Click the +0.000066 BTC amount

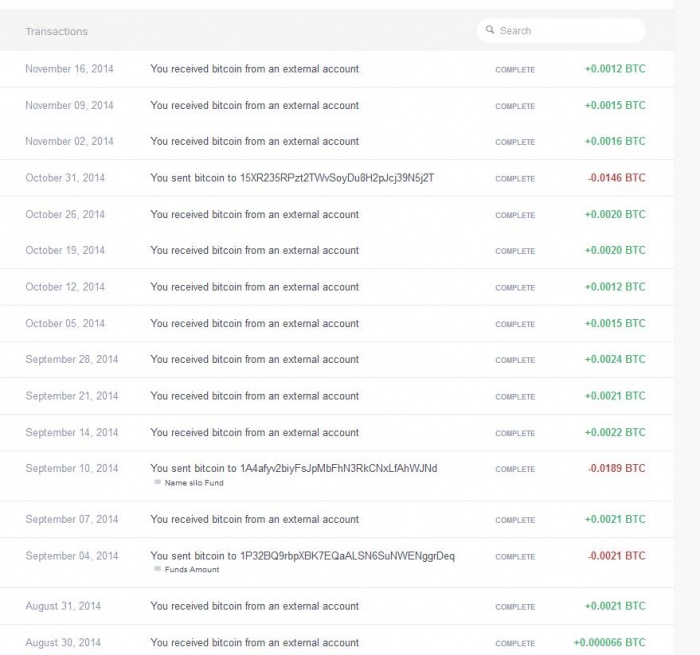point(609,643)
